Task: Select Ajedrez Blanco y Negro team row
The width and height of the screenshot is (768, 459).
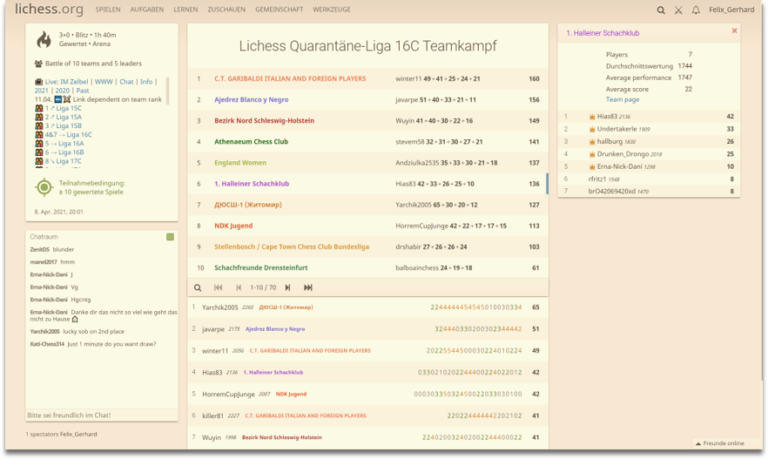Action: click(x=368, y=100)
